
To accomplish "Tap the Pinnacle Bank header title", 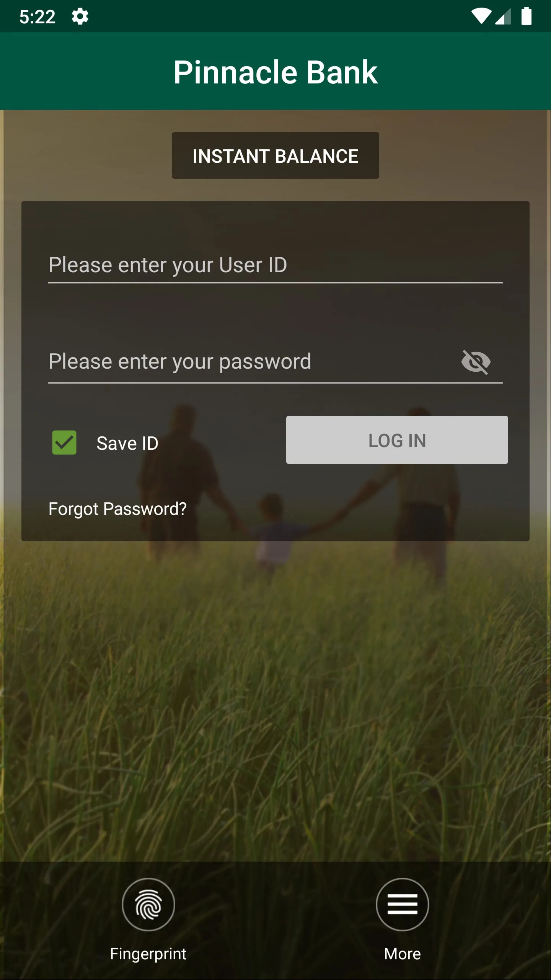I will [275, 72].
